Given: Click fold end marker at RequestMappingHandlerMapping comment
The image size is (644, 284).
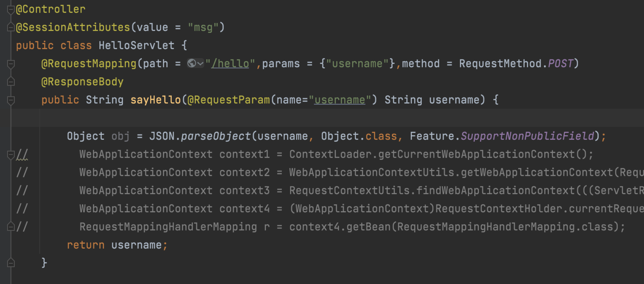Looking at the screenshot, I should [11, 227].
